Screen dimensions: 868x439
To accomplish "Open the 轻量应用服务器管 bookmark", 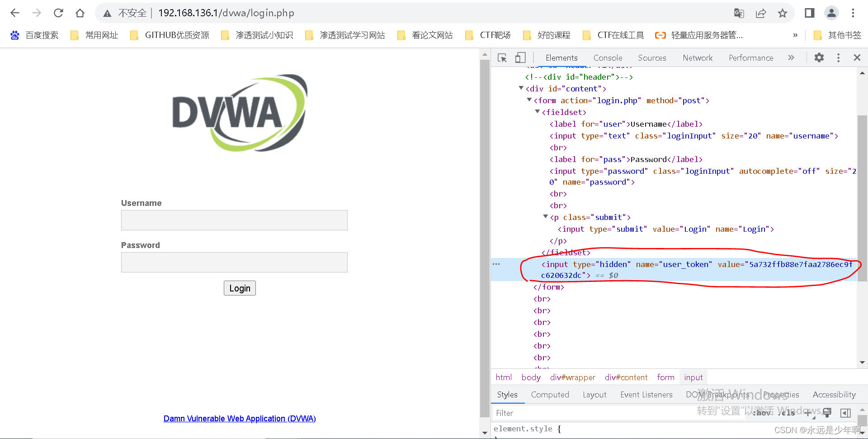I will [699, 35].
